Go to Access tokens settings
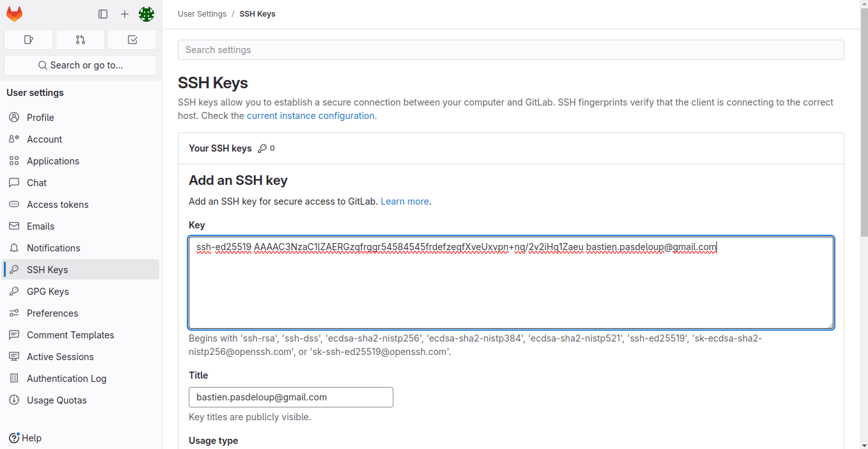Viewport: 868px width, 449px height. [x=58, y=205]
